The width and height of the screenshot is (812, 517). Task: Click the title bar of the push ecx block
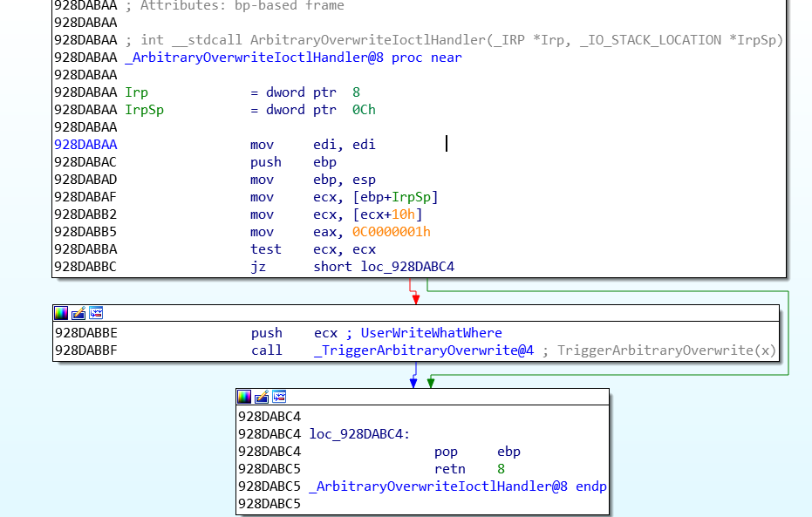(x=436, y=313)
